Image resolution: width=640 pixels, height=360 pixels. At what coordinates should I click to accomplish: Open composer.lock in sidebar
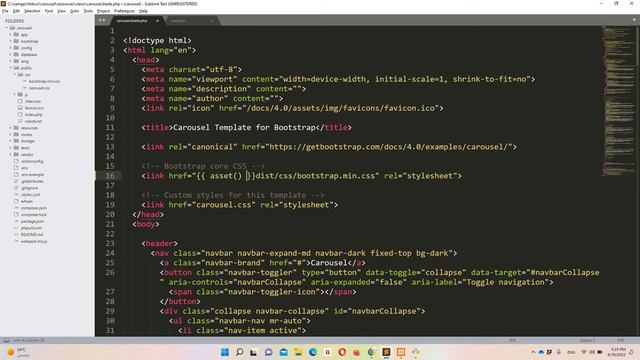pos(33,214)
